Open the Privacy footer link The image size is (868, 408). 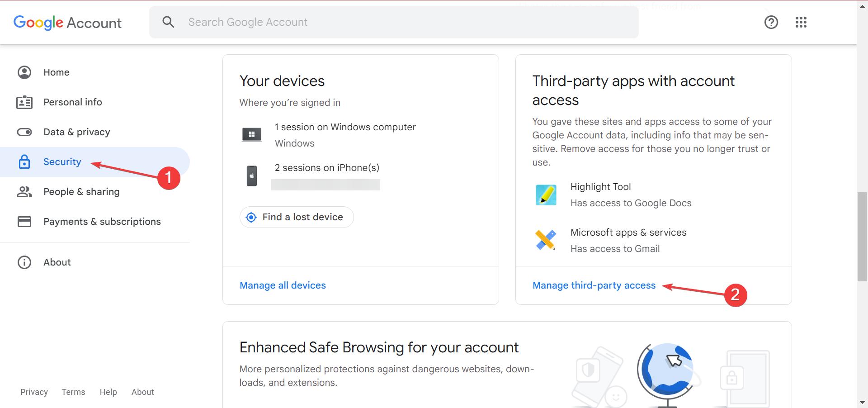[x=34, y=392]
